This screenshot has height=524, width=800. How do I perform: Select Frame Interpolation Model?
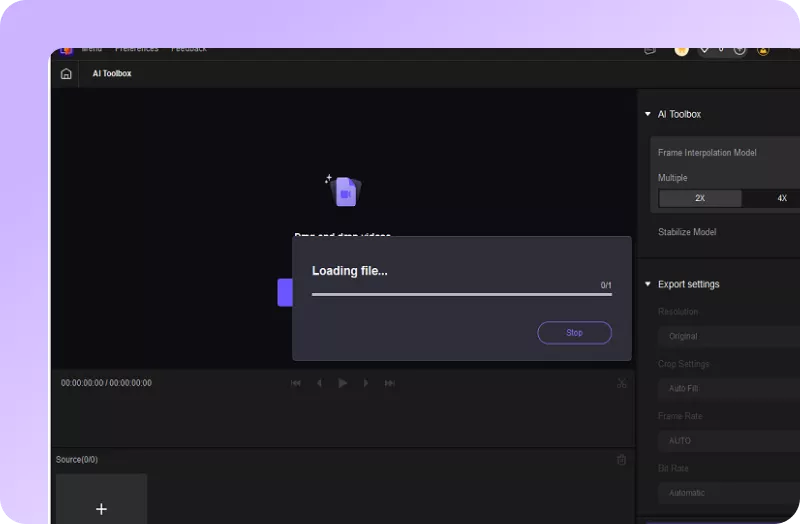click(707, 153)
